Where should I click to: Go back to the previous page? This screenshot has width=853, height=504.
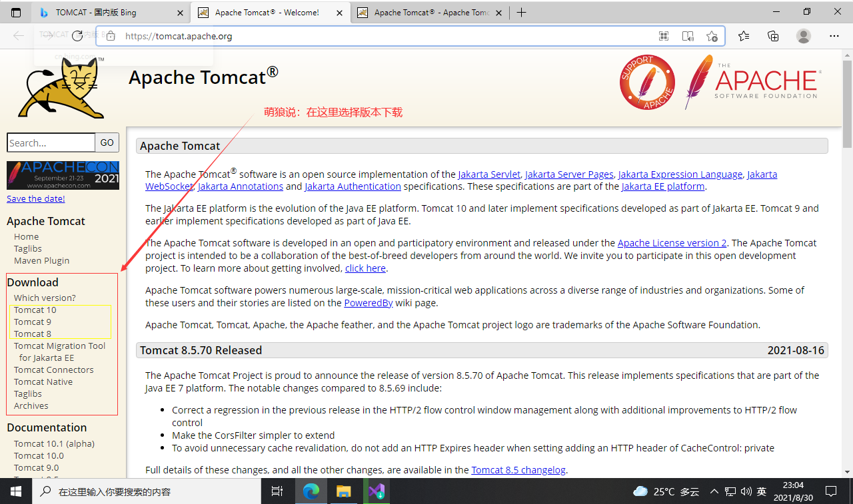tap(19, 36)
